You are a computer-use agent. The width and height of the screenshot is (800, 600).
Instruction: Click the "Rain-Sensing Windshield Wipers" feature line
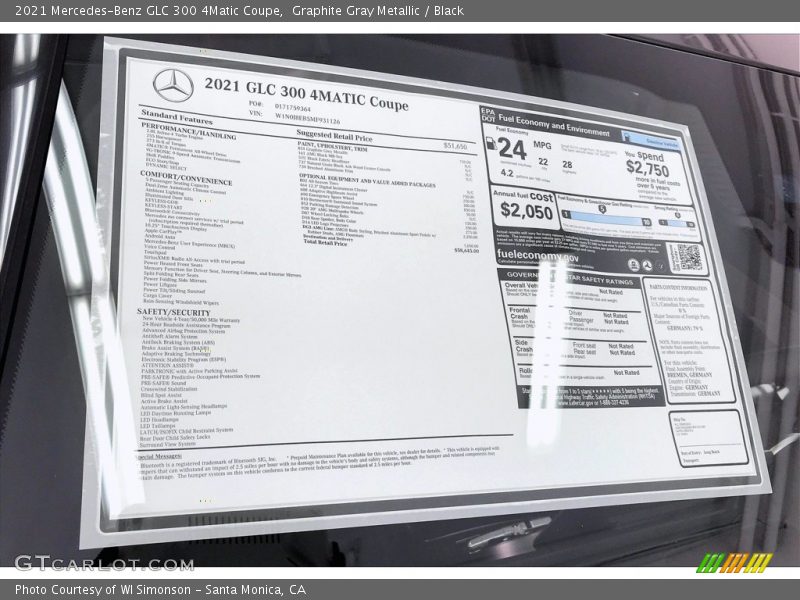[x=181, y=302]
